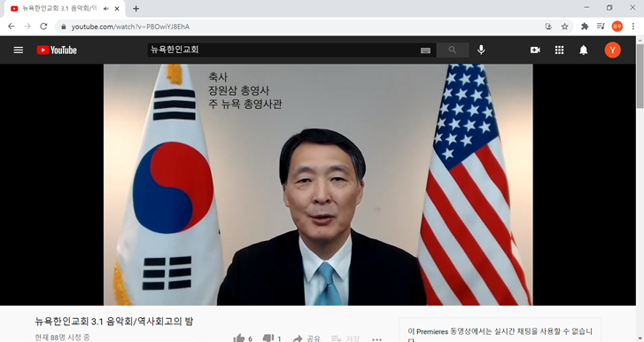
Task: Click the browser forward arrow
Action: (27, 27)
